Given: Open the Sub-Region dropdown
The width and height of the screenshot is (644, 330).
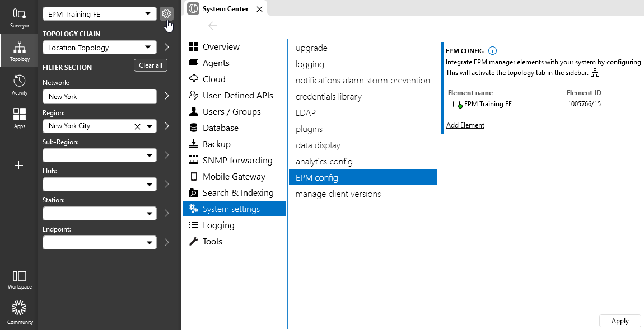Looking at the screenshot, I should coord(99,155).
